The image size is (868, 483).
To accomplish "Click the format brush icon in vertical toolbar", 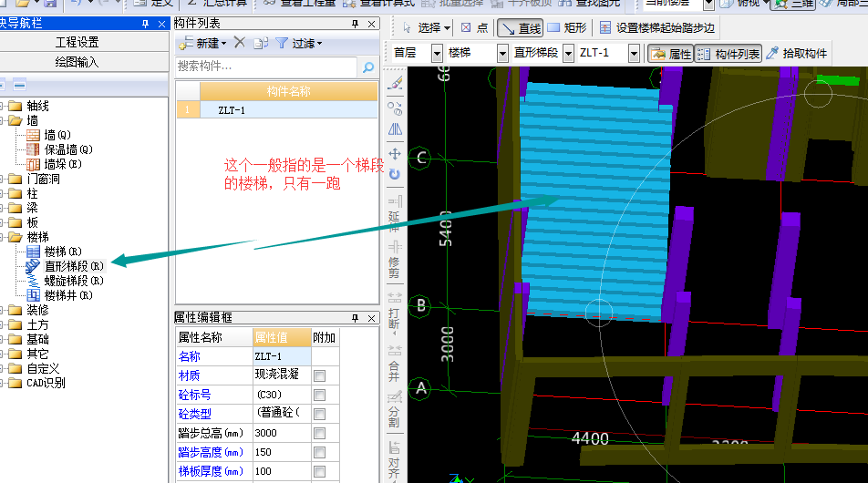I will tap(395, 84).
